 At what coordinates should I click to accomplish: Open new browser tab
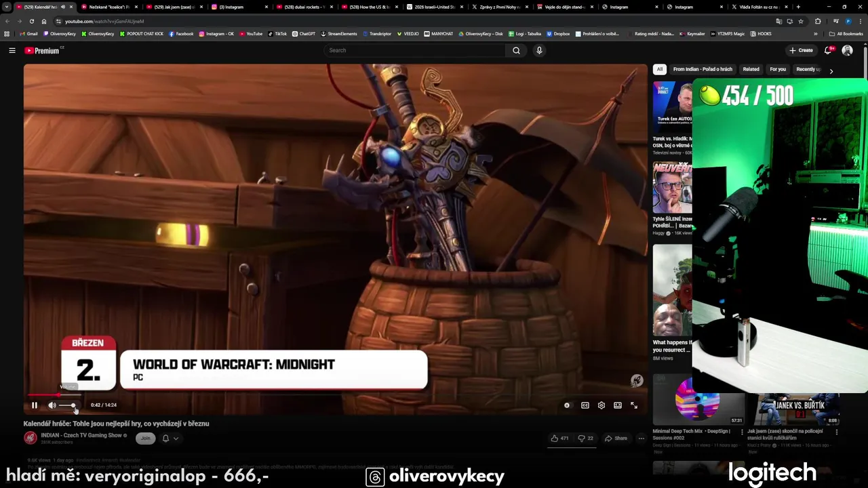click(x=798, y=7)
